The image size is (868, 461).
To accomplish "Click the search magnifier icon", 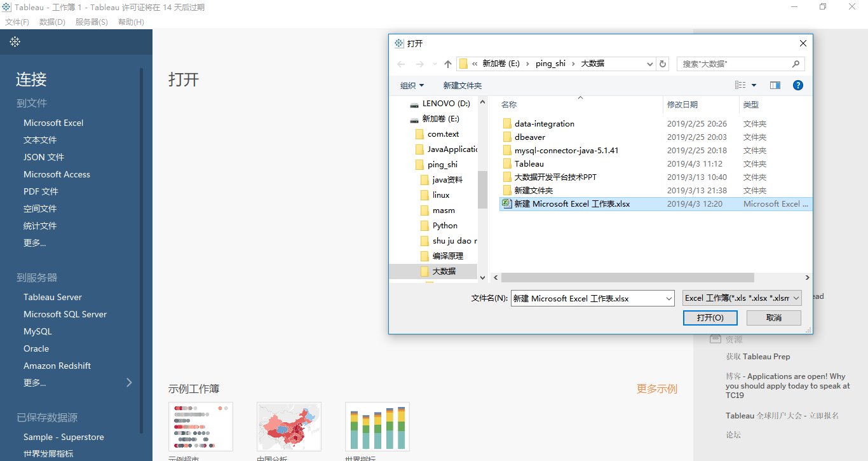I will coord(796,64).
